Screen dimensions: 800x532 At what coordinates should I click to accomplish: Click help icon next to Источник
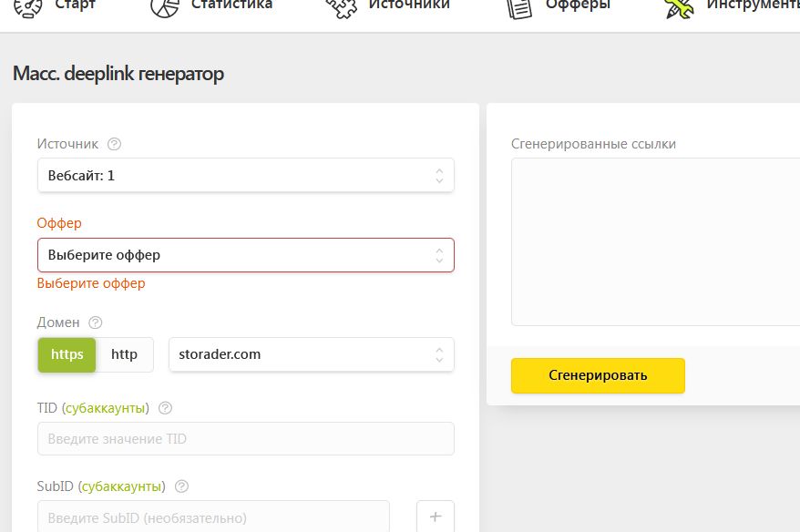click(114, 144)
